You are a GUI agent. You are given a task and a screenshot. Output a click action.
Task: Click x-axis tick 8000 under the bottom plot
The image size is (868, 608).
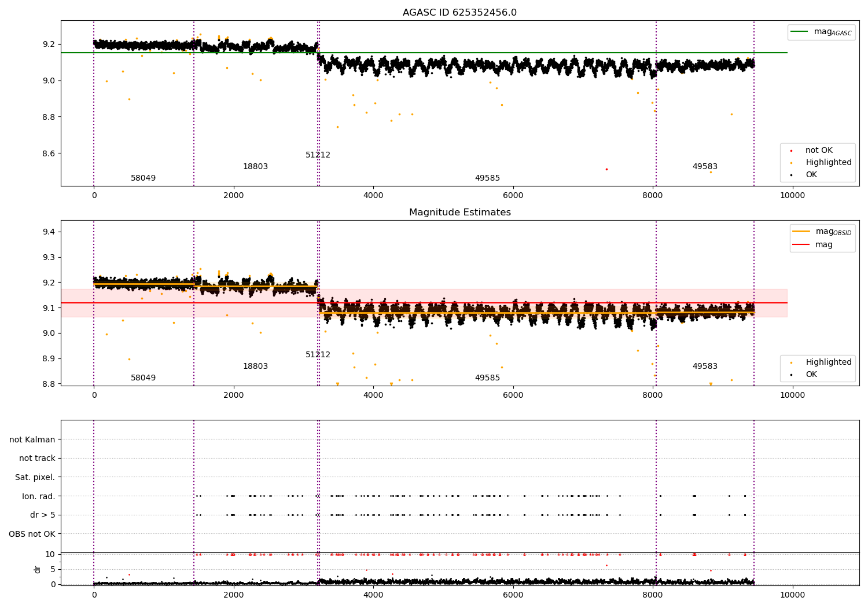(653, 595)
